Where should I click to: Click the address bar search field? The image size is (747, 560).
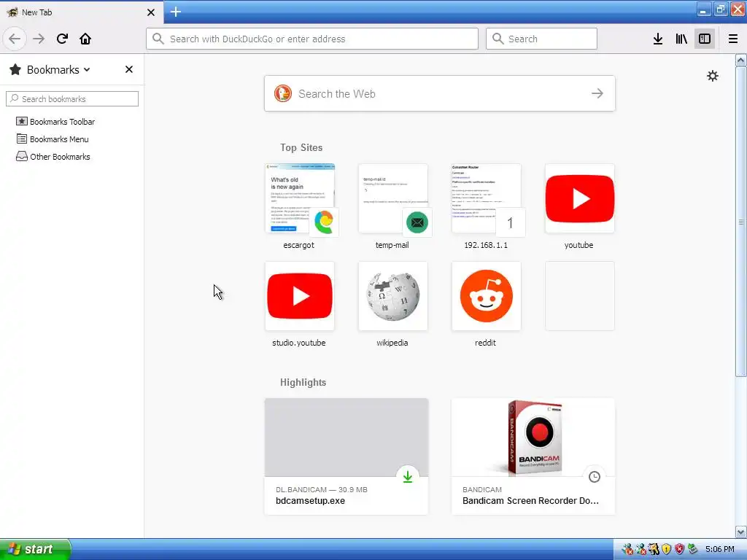pyautogui.click(x=312, y=39)
